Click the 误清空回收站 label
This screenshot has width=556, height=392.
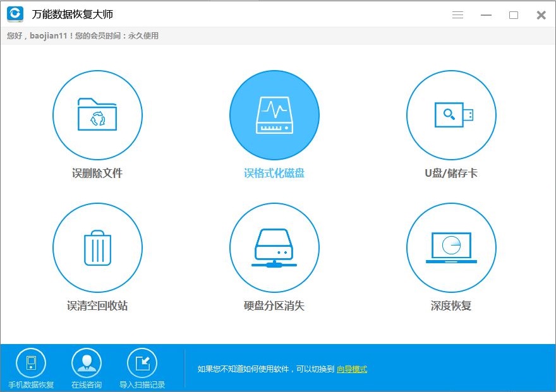(97, 306)
